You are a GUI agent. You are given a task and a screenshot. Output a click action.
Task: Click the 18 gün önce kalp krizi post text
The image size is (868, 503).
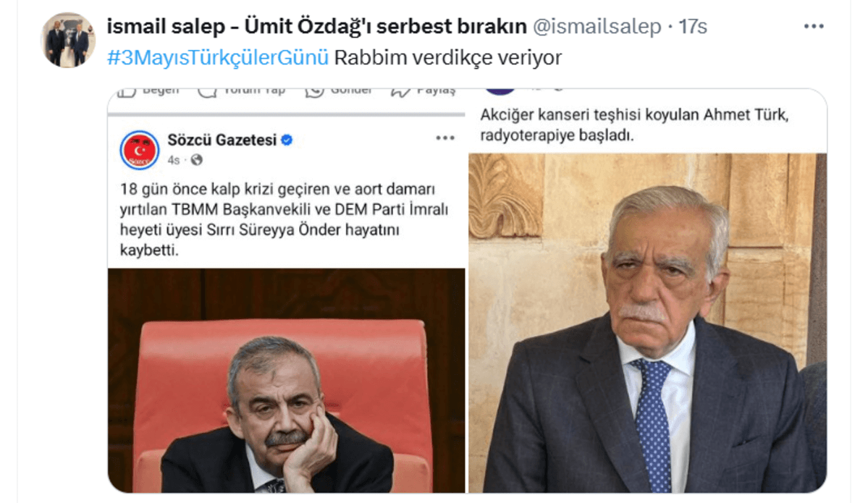[x=284, y=219]
